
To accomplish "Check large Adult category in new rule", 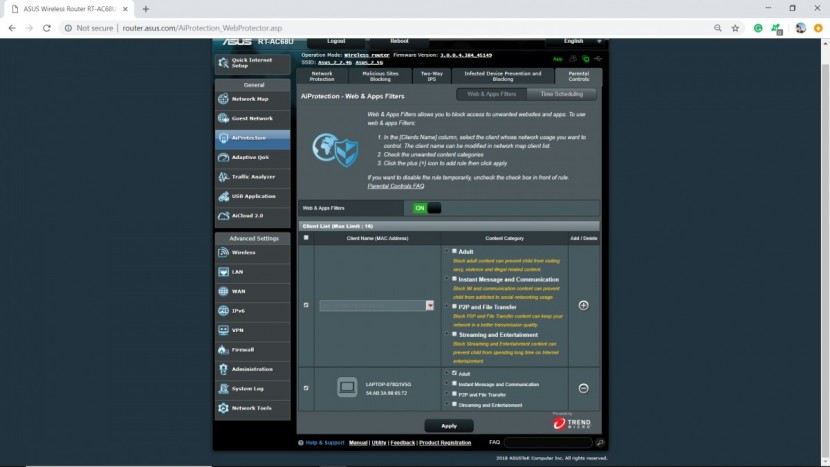I will (x=454, y=251).
